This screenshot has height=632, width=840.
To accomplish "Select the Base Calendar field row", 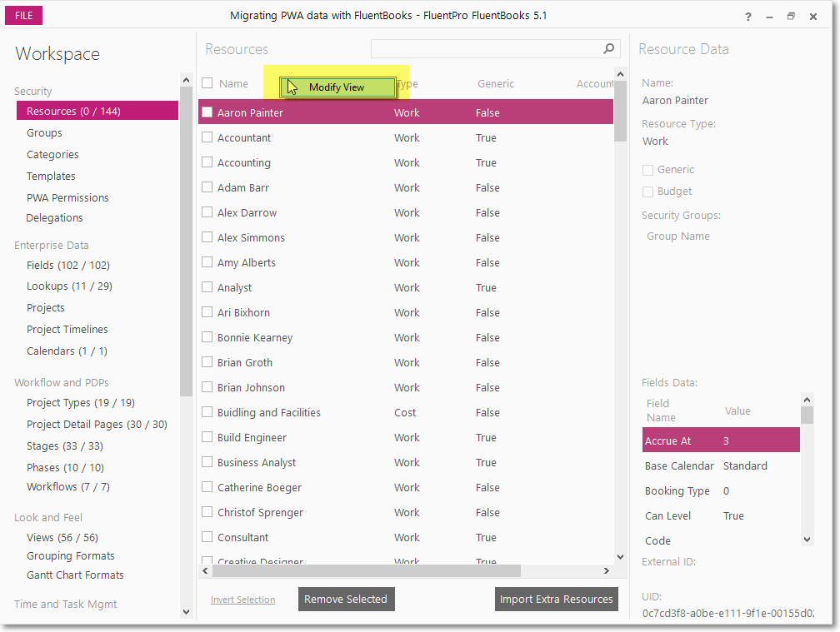I will tap(721, 465).
